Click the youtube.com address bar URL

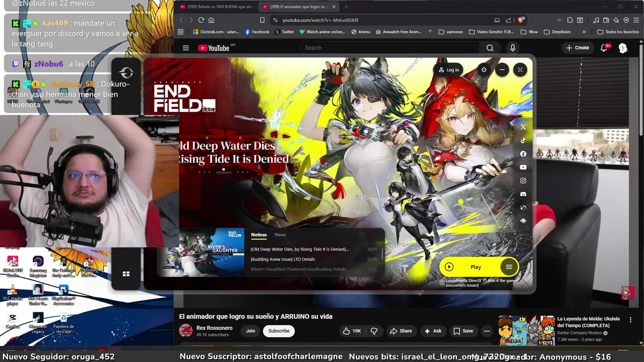(x=320, y=20)
